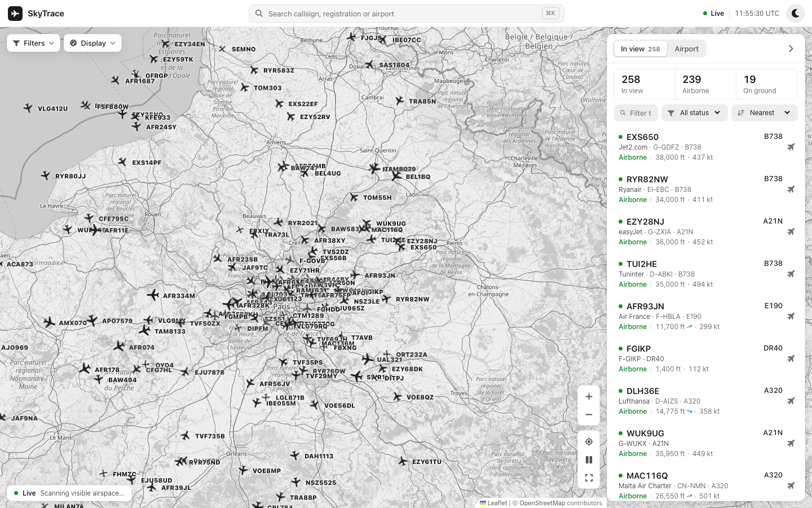Select the TOM55H aircraft marker on the map
This screenshot has width=812, height=508.
click(x=354, y=197)
